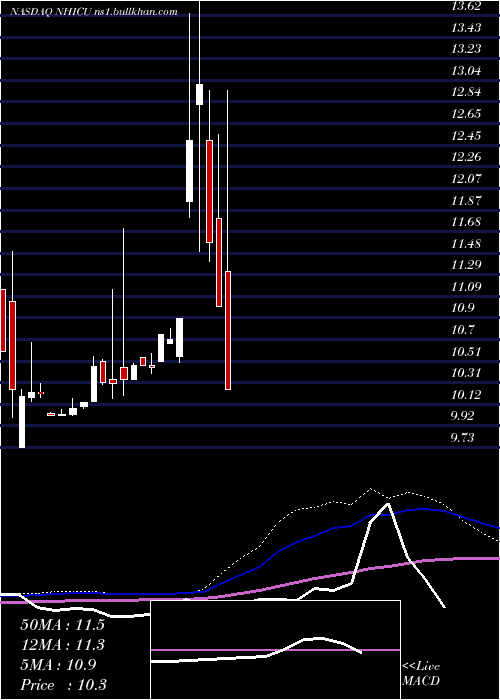Click the tallest white candlestick body near 12.84
500x700 pixels.
click(200, 94)
